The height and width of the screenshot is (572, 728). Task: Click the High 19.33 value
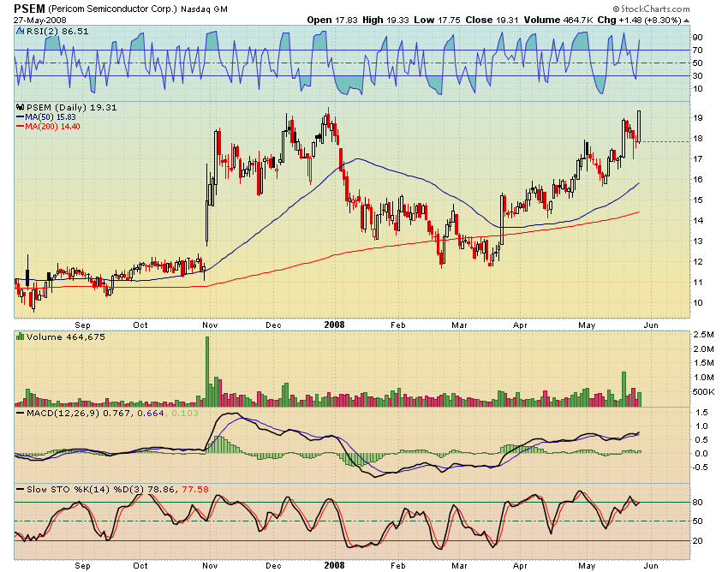[385, 20]
